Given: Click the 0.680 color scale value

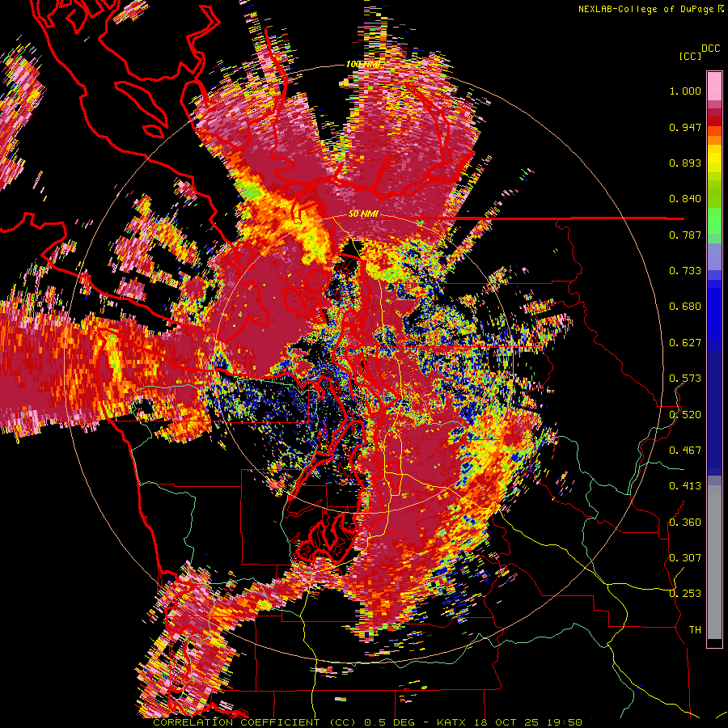Looking at the screenshot, I should pos(685,307).
